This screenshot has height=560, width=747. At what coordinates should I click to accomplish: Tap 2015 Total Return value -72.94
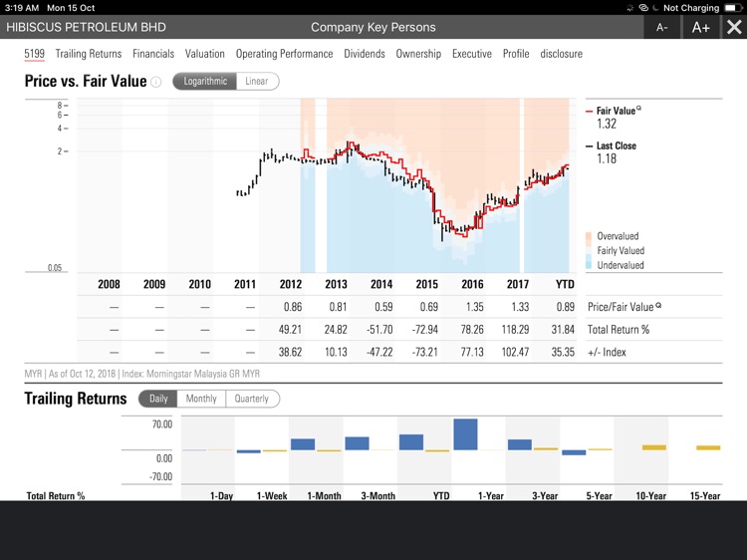click(x=424, y=330)
